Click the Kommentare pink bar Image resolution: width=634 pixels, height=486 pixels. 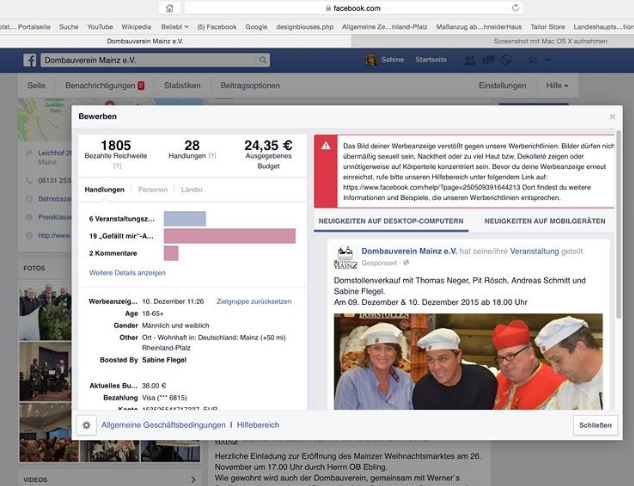[x=171, y=253]
